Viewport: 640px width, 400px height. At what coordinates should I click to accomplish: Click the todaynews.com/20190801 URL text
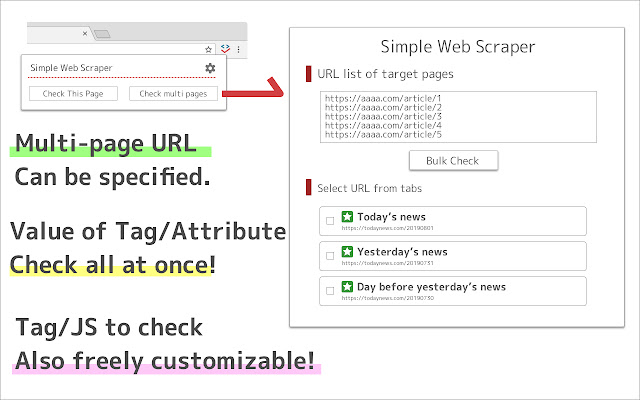[x=387, y=228]
